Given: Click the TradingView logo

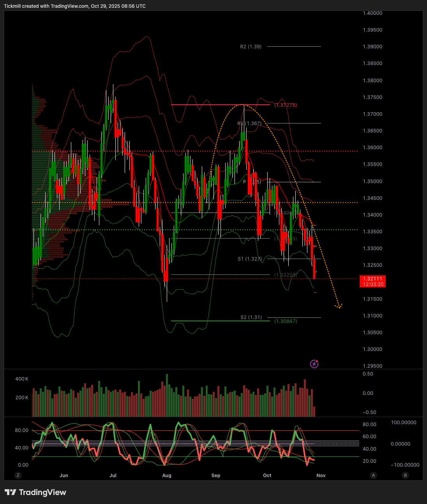Looking at the screenshot, I should [35, 492].
